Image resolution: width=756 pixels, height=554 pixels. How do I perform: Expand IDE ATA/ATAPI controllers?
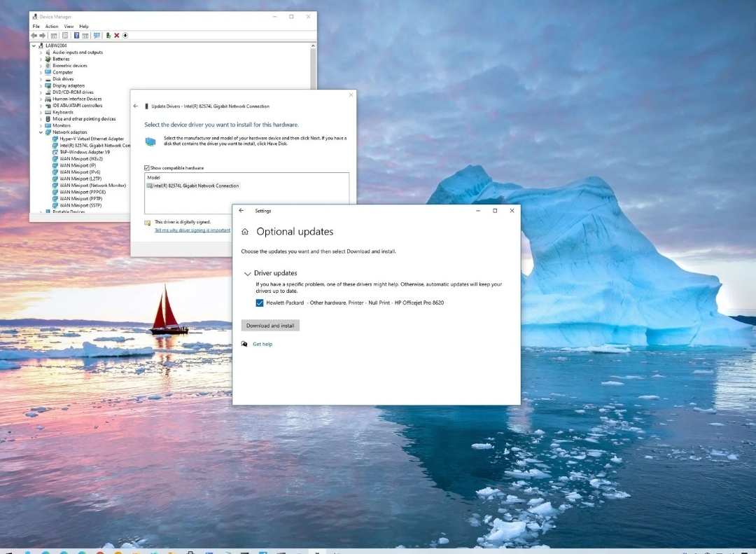(41, 106)
